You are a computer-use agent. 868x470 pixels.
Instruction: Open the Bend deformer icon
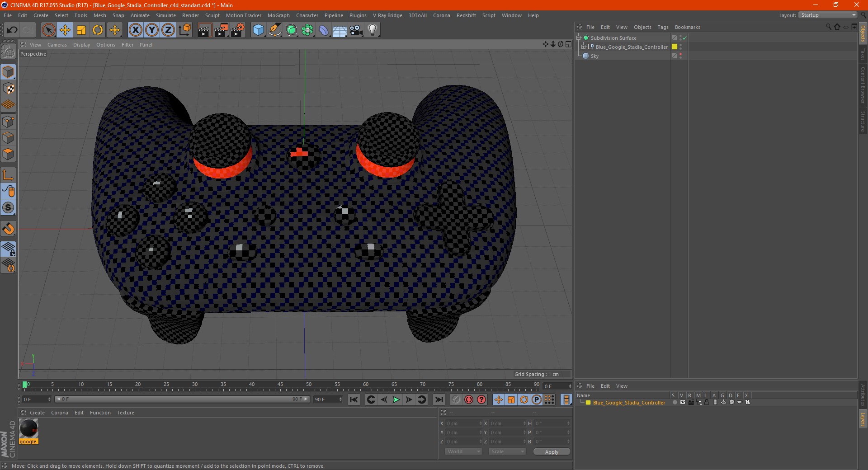(x=324, y=30)
